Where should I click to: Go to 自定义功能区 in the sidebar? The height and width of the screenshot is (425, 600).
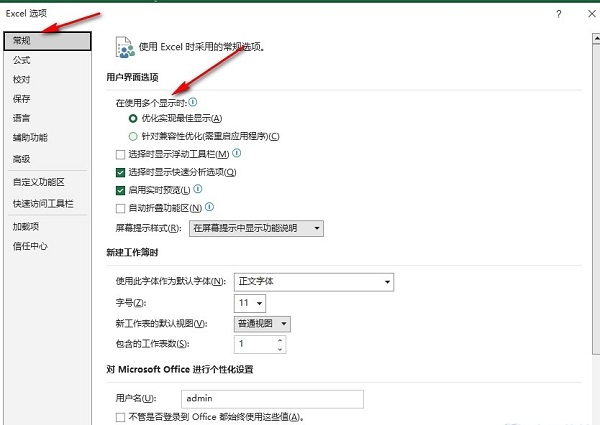38,182
